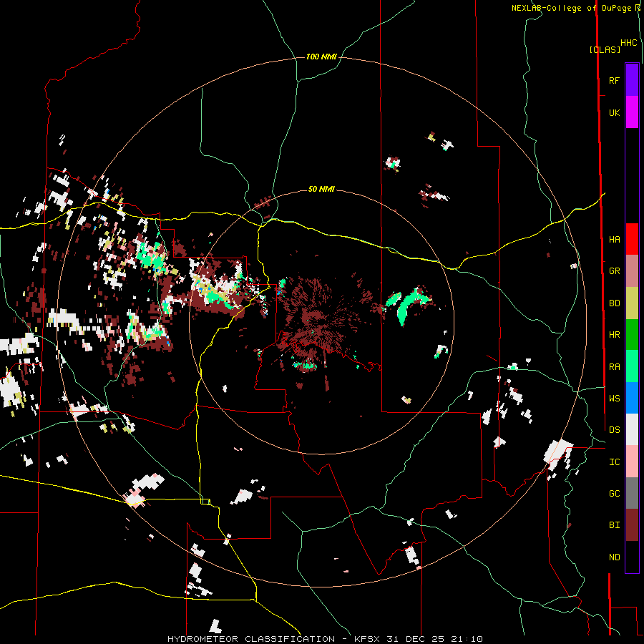644x644 pixels.
Task: Click the 'HHC' product label
Action: (x=629, y=43)
